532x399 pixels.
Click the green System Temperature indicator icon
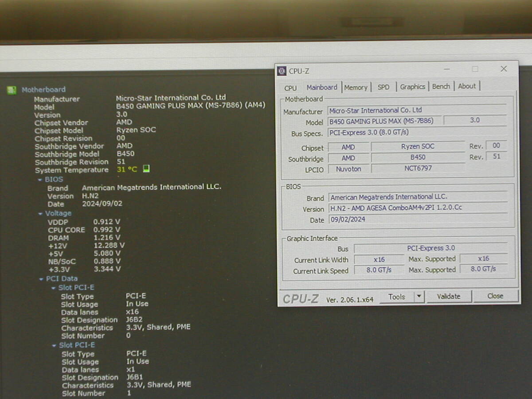pyautogui.click(x=146, y=169)
